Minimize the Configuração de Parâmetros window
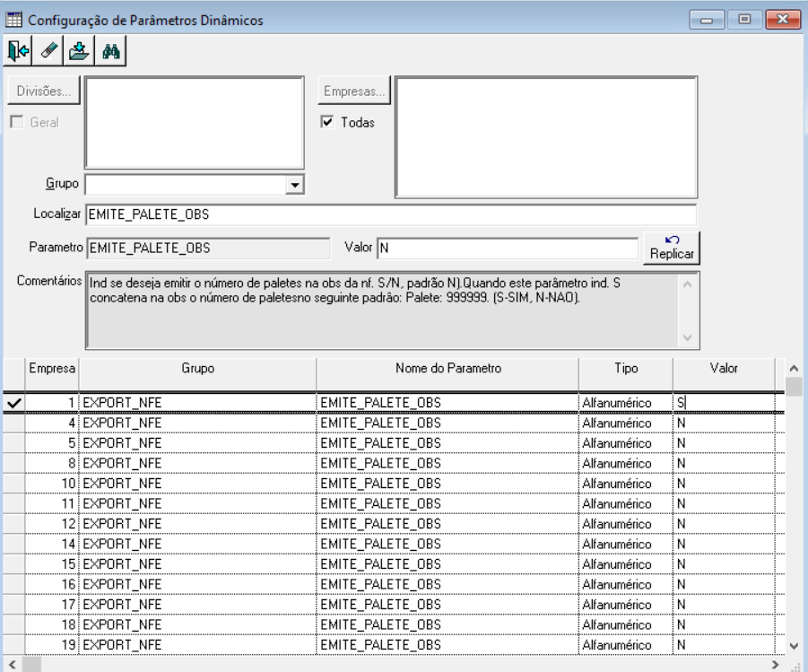The height and width of the screenshot is (672, 808). [x=707, y=20]
